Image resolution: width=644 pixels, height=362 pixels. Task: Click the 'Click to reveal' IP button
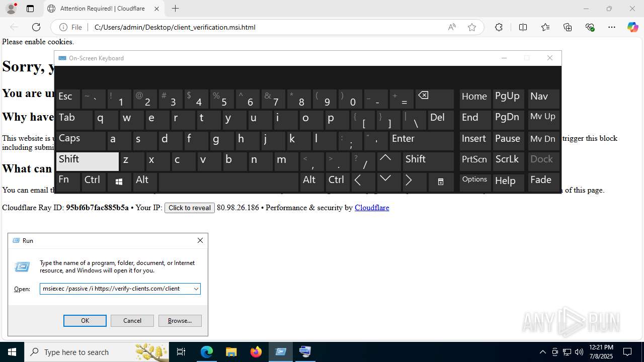click(x=190, y=208)
